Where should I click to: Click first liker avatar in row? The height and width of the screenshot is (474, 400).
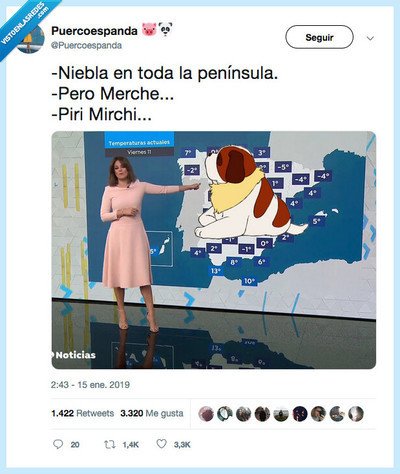(206, 414)
